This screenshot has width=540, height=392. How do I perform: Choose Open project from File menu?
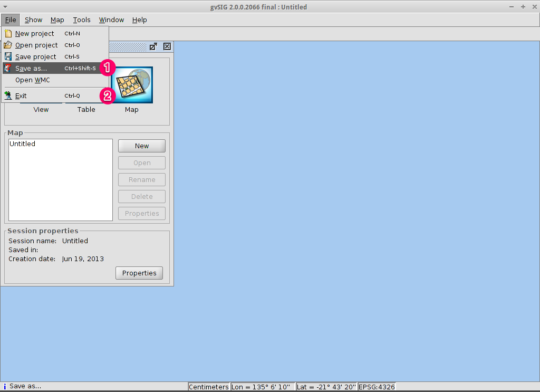coord(55,45)
